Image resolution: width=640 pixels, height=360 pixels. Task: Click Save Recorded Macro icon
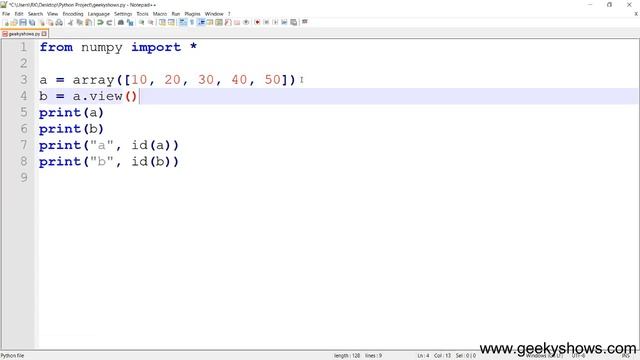tap(293, 22)
